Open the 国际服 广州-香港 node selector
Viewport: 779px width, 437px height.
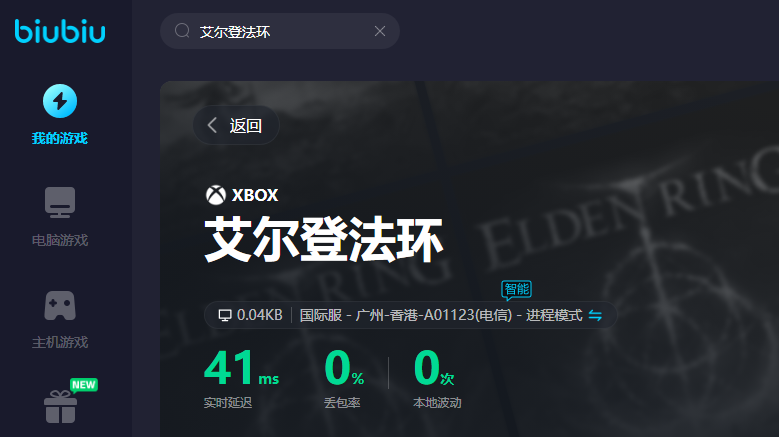pyautogui.click(x=441, y=315)
